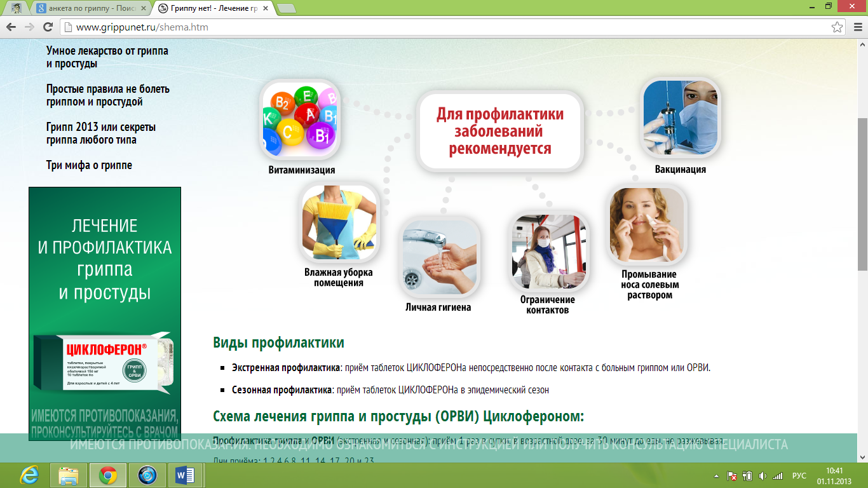Click the Вакцинация syringe image
This screenshot has height=488, width=868.
(681, 118)
